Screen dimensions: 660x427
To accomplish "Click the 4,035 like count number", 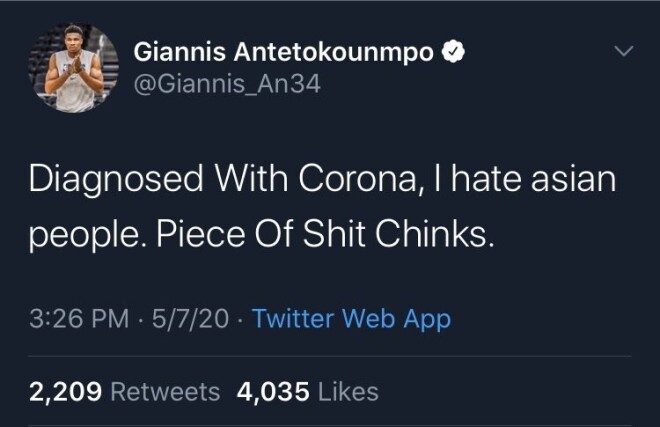I will pos(272,391).
